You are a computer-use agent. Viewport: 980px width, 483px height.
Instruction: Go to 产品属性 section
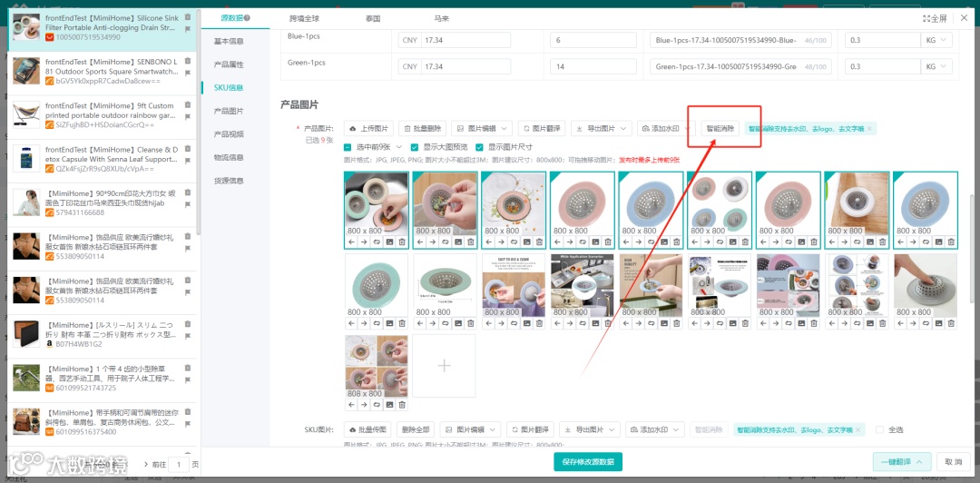229,64
